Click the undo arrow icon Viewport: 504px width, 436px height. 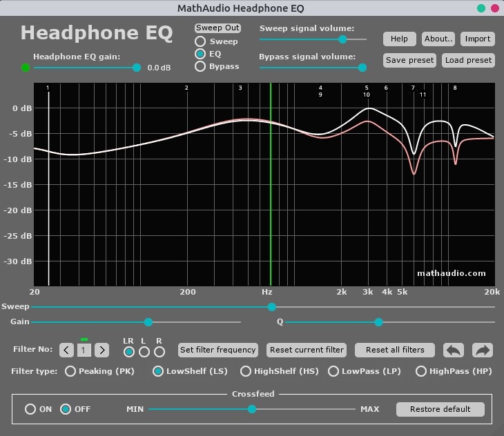[x=454, y=350]
